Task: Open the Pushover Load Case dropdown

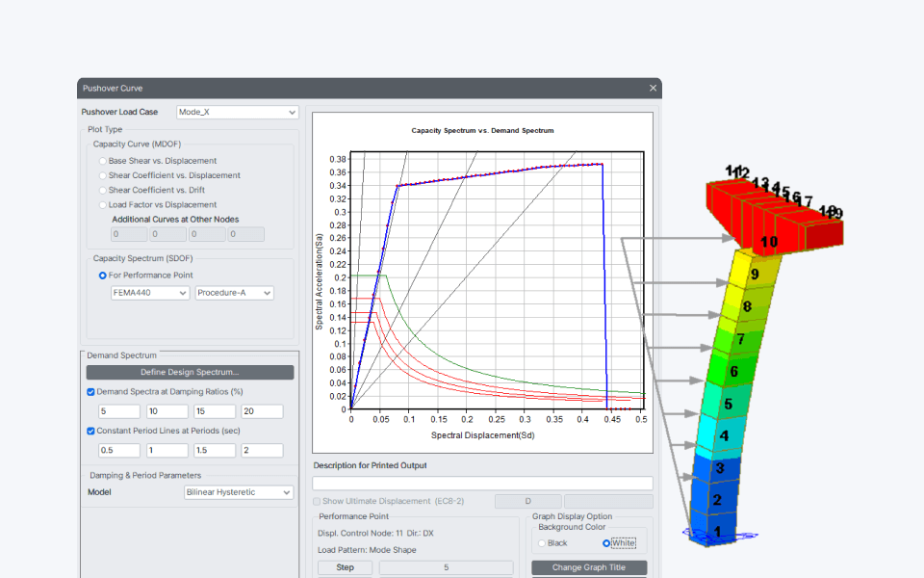Action: 238,112
